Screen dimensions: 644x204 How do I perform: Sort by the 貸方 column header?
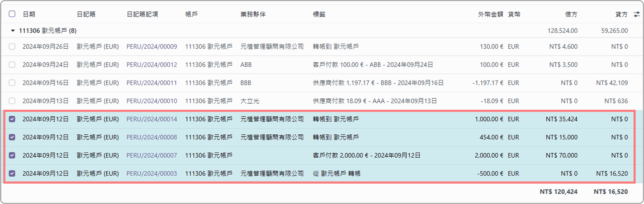pyautogui.click(x=621, y=14)
